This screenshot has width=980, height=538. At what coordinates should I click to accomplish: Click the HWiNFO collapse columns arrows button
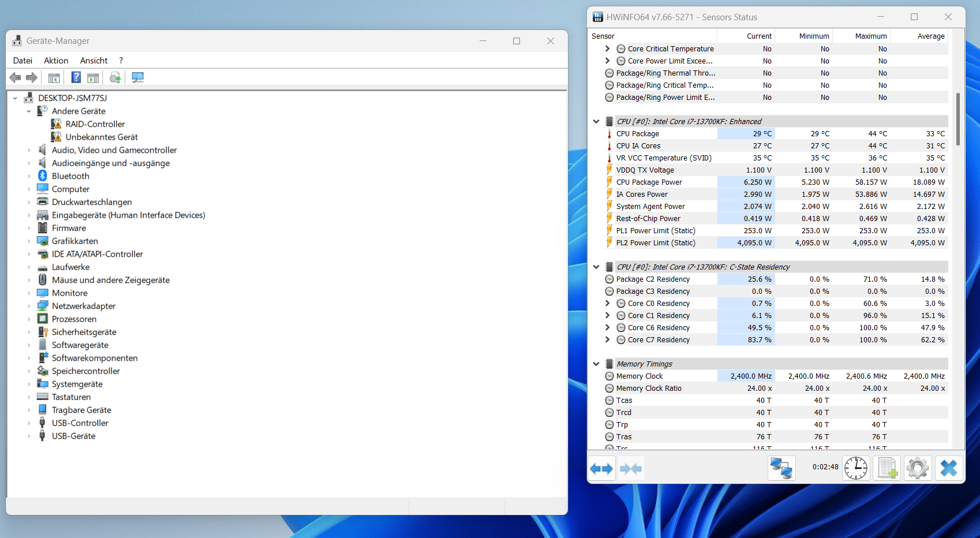tap(631, 469)
